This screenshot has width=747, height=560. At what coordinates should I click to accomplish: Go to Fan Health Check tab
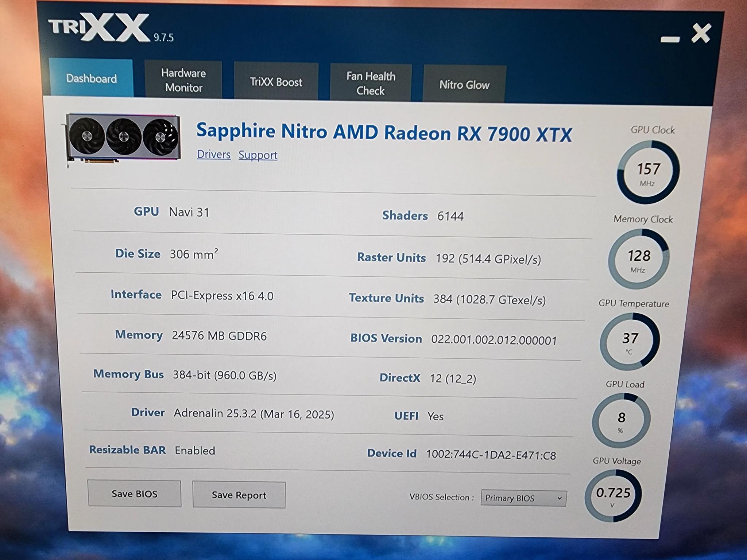(371, 83)
